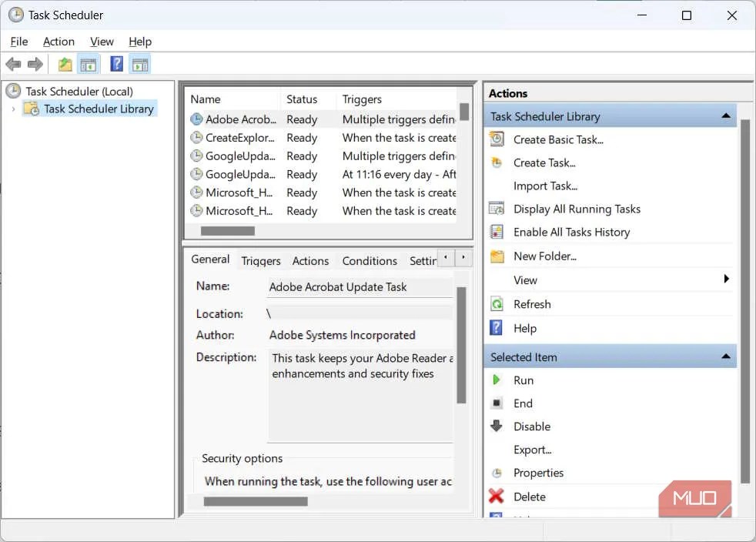Collapse the Selected Item section
The width and height of the screenshot is (756, 542).
(x=724, y=356)
